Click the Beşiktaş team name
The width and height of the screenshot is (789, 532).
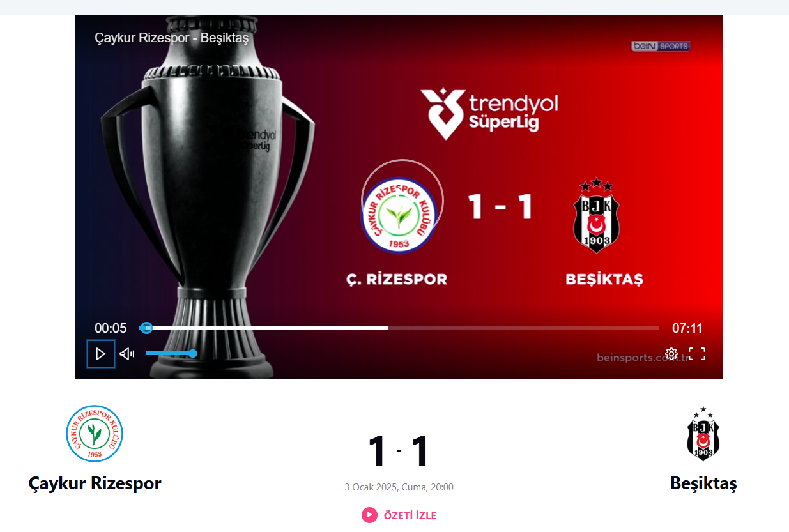click(703, 483)
